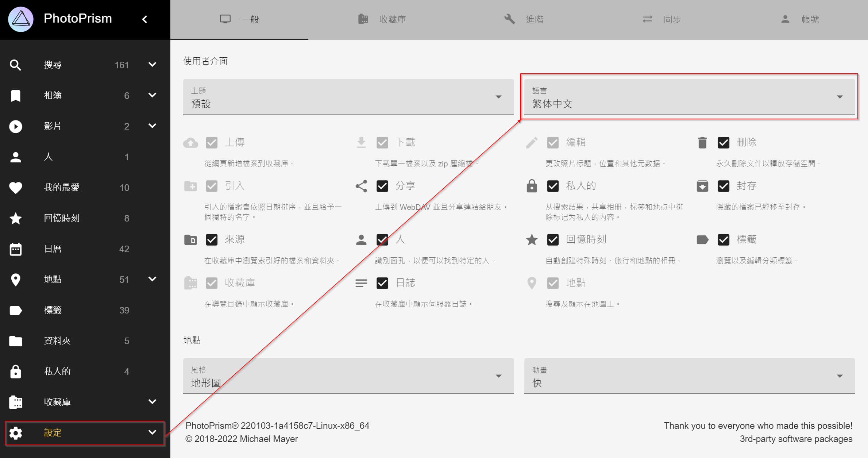Click the folders icon in sidebar
868x458 pixels.
[x=15, y=341]
